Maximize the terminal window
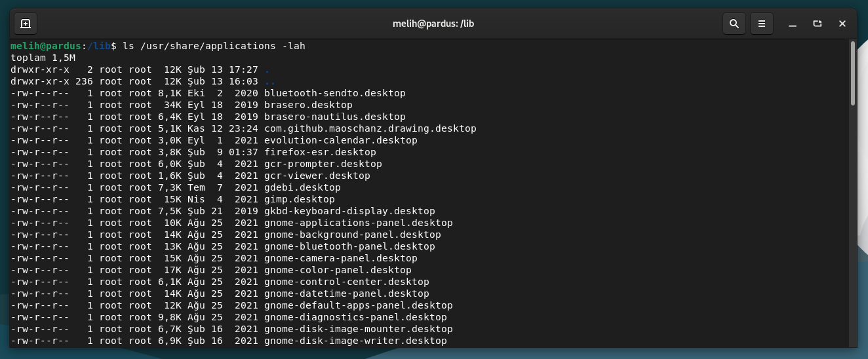 click(818, 24)
